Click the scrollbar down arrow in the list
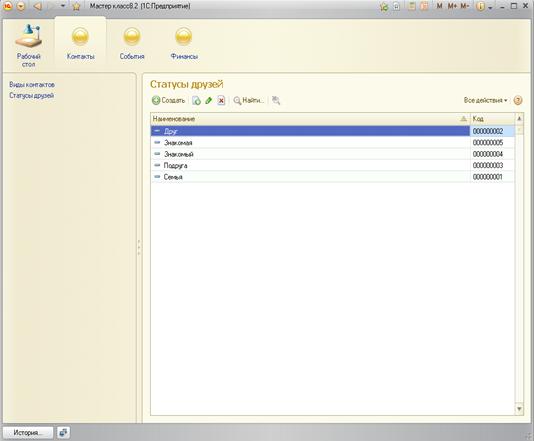 tap(519, 409)
